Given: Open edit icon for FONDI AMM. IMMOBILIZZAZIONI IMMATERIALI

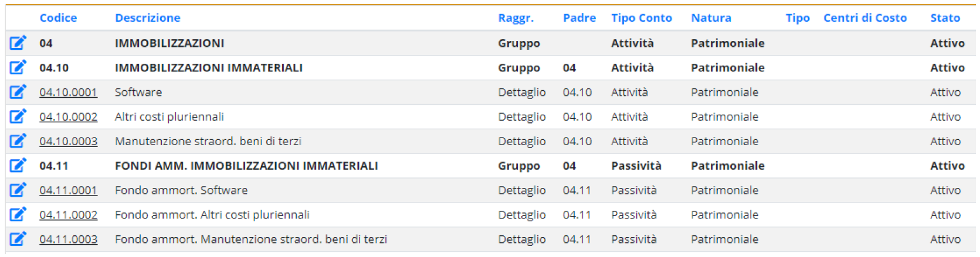Looking at the screenshot, I should 18,166.
